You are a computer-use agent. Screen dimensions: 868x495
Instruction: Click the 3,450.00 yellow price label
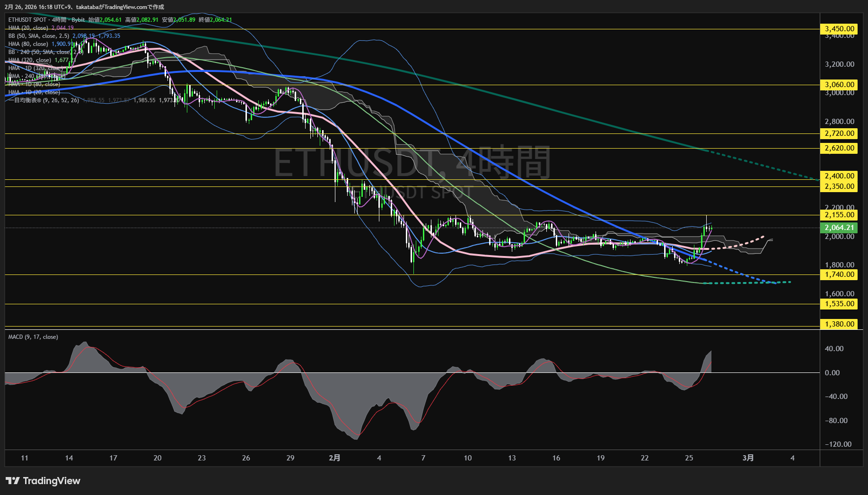pyautogui.click(x=839, y=29)
